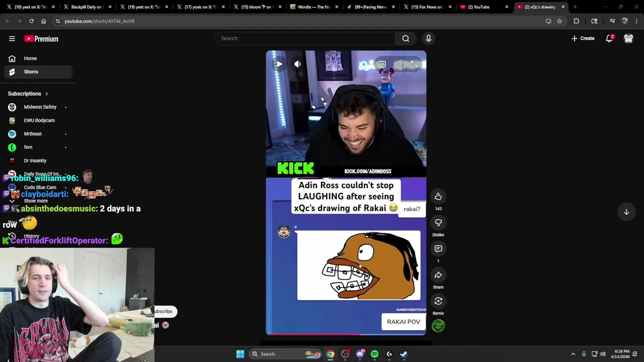Click the Create button

(x=583, y=38)
